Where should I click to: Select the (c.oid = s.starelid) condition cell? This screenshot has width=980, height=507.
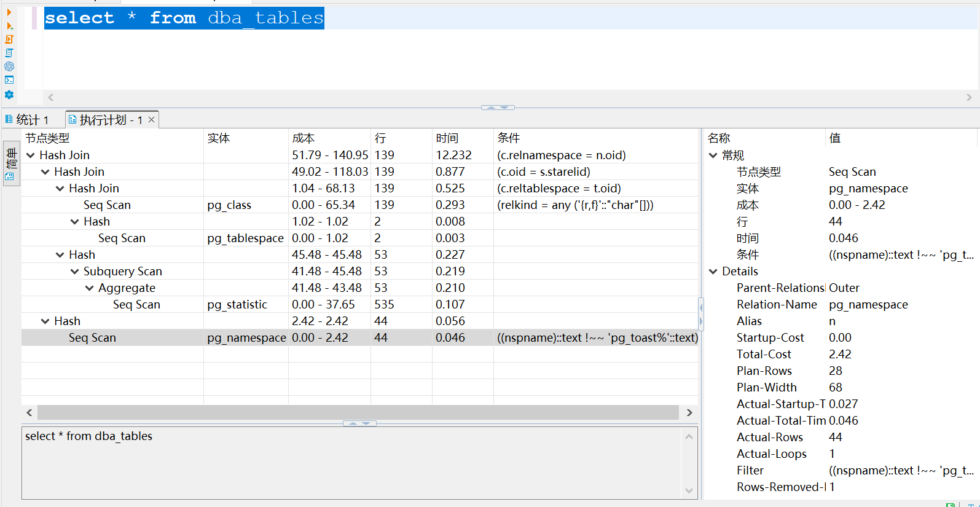point(596,172)
